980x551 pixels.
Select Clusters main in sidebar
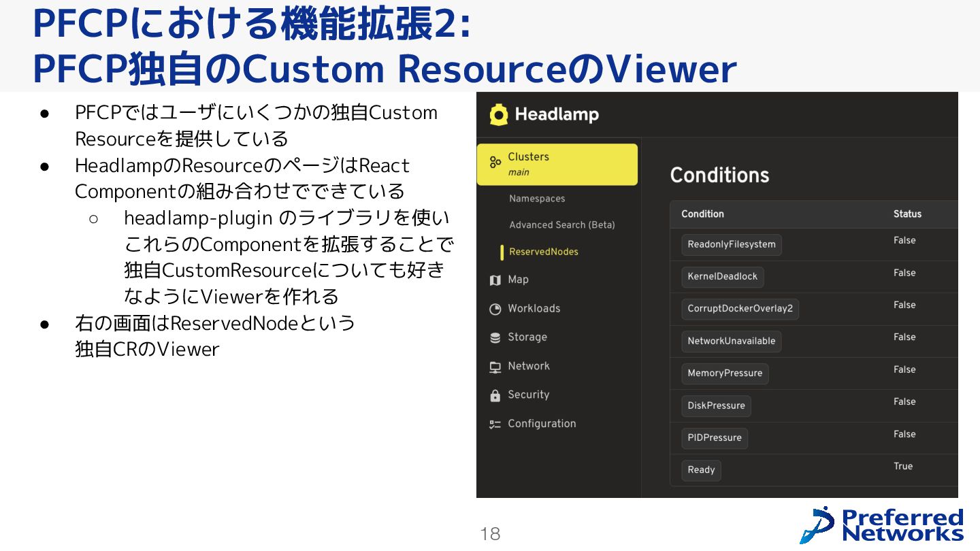pyautogui.click(x=557, y=164)
